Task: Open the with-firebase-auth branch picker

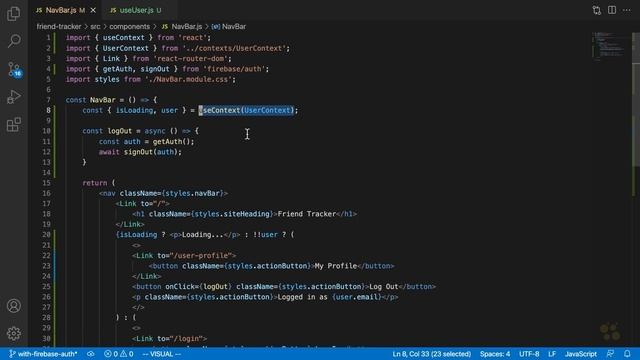Action: click(43, 354)
